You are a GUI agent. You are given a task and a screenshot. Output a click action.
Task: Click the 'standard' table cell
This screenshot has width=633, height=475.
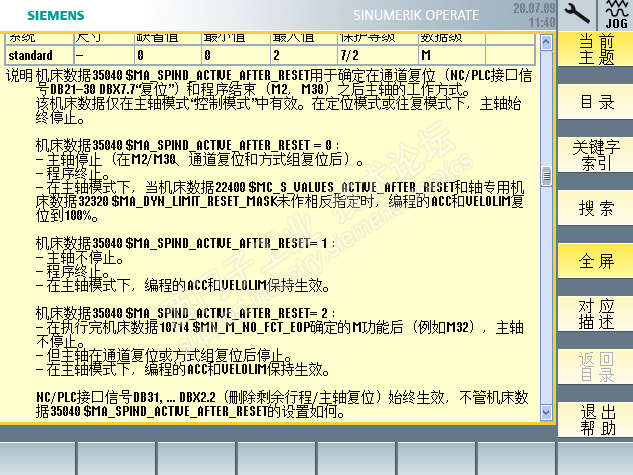(39, 55)
